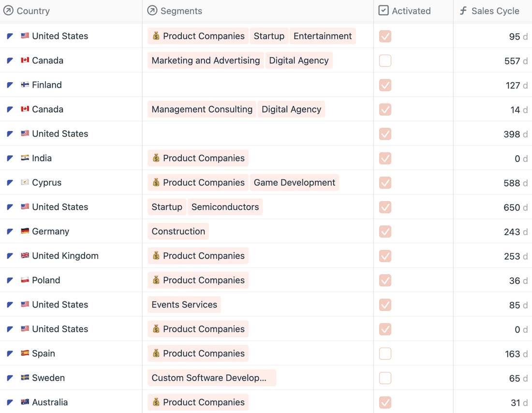Click the formula icon beside Sales Cycle header
532x413 pixels.
click(463, 11)
